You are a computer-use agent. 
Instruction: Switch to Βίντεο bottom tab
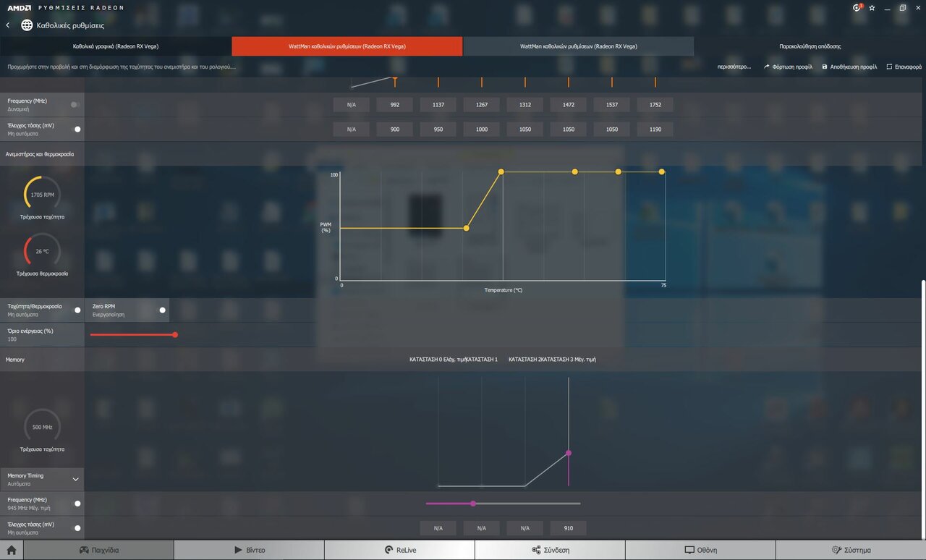[x=250, y=550]
